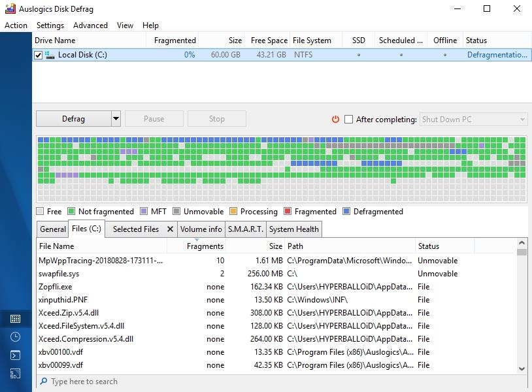Uncheck the Local Disk (C:) checkbox

click(x=39, y=55)
